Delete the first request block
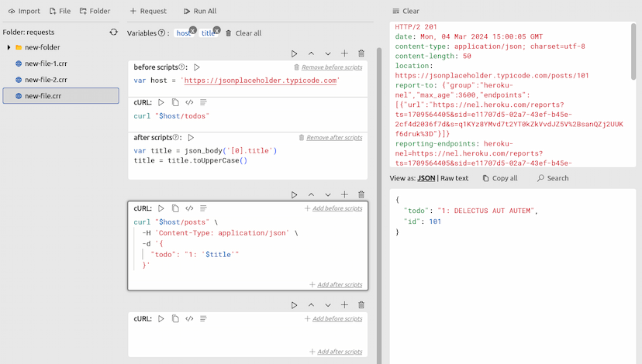 coord(361,53)
